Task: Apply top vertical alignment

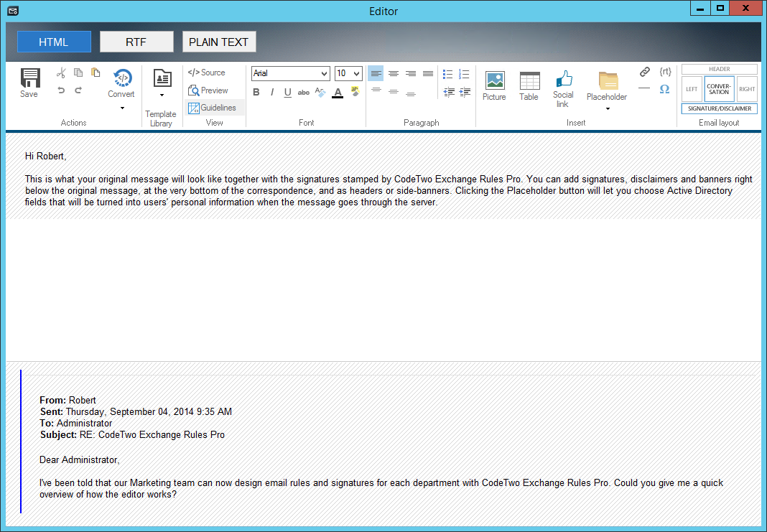Action: pos(376,90)
